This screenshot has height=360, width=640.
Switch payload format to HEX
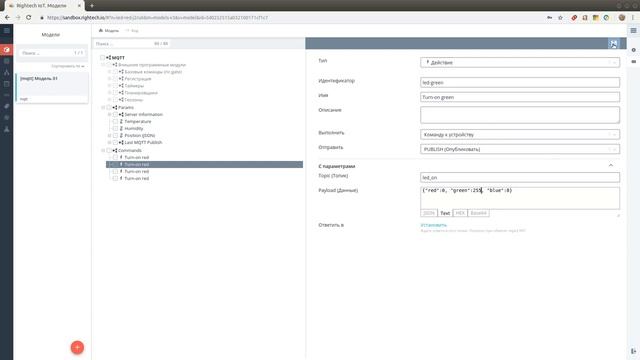point(460,213)
